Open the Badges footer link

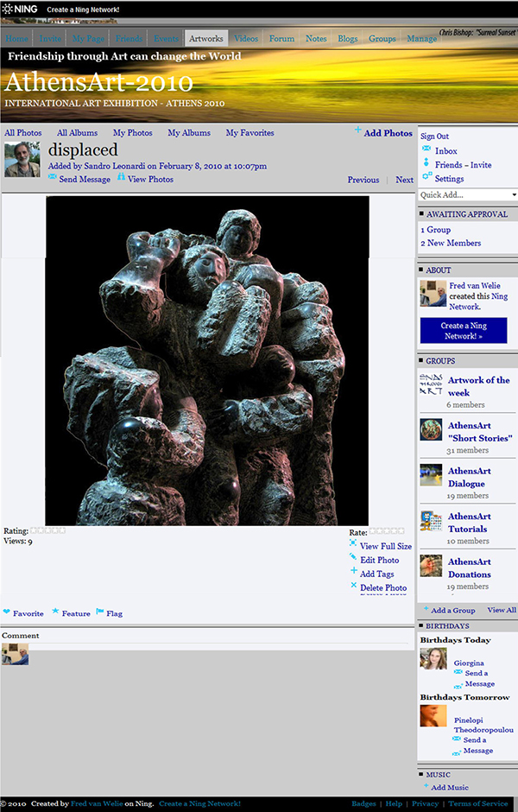click(x=363, y=803)
